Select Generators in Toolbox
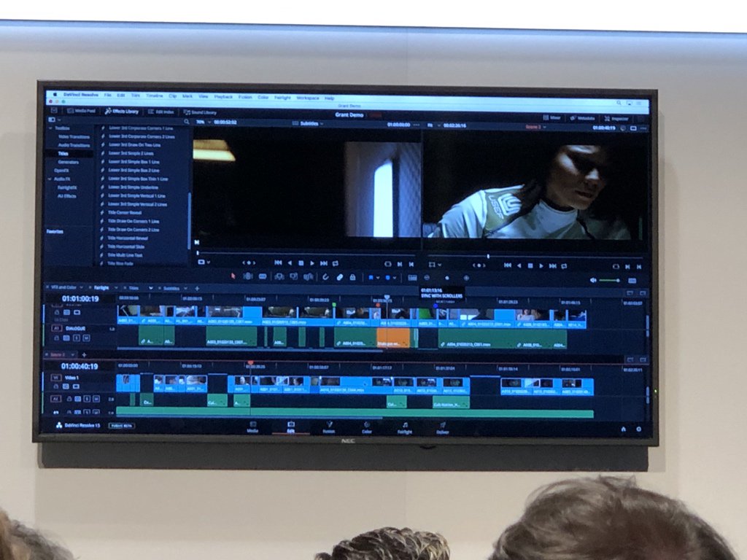 [x=68, y=163]
